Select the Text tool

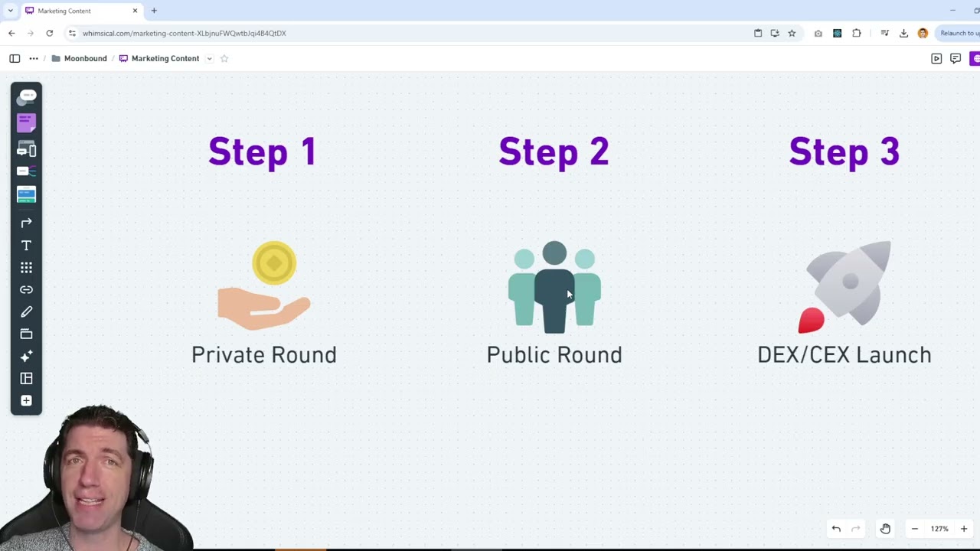(x=27, y=246)
